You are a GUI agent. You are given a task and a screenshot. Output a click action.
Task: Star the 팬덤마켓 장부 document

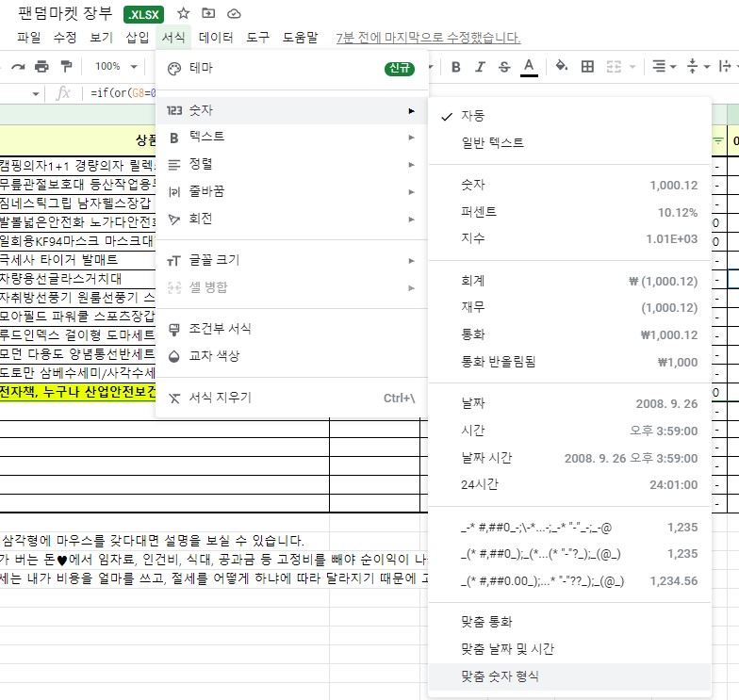[183, 13]
